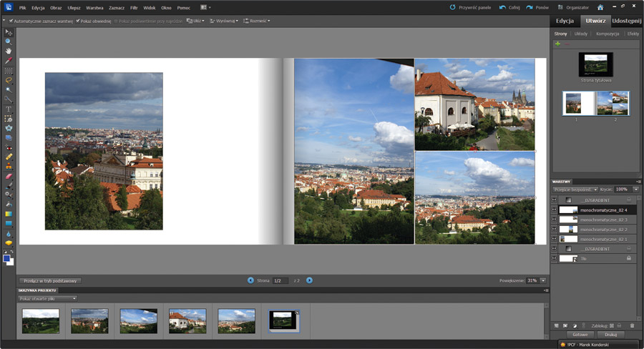The width and height of the screenshot is (644, 349).
Task: Toggle the Pokaż obwiednię checkbox
Action: (x=78, y=21)
